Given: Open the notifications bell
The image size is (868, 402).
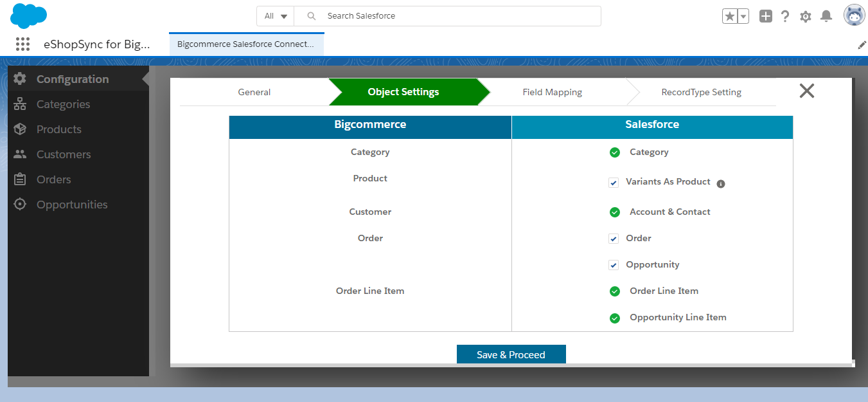Looking at the screenshot, I should pos(826,17).
